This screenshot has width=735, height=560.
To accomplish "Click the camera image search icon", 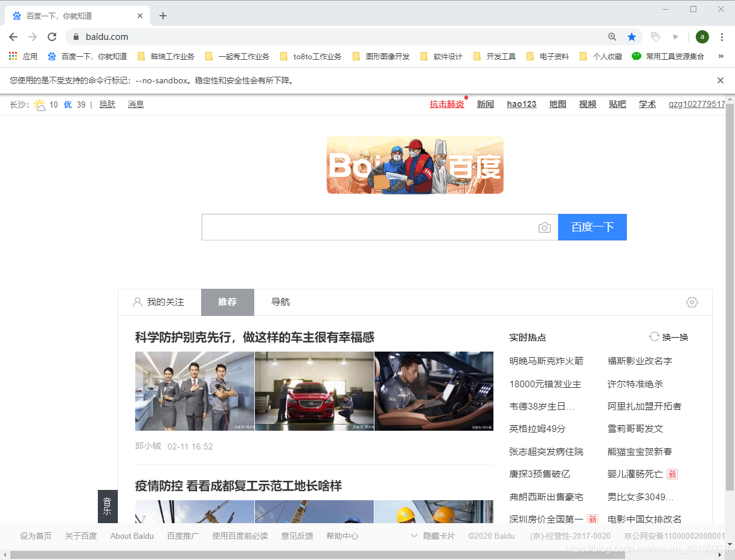I will 545,228.
